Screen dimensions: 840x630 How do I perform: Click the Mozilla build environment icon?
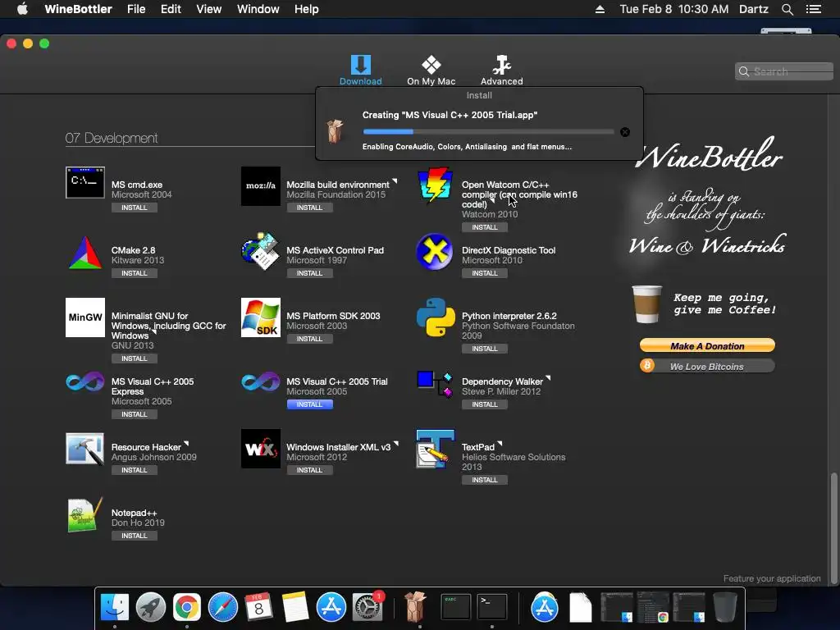pyautogui.click(x=260, y=186)
